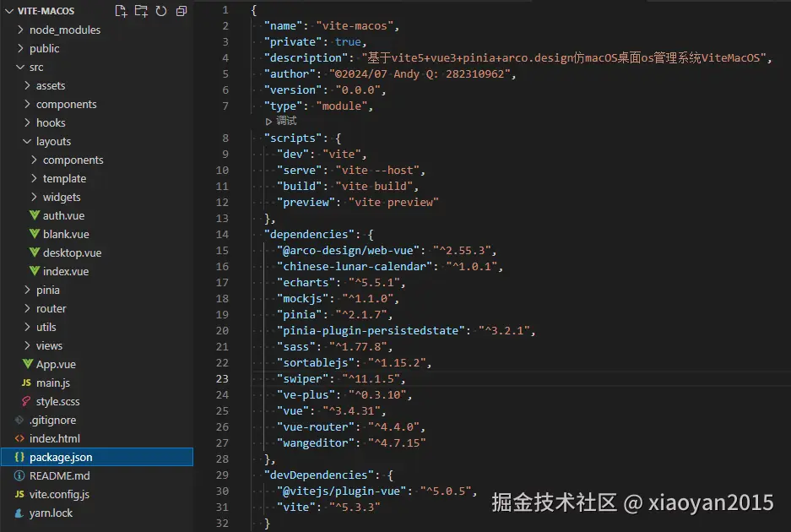Open the blank.vue file
This screenshot has height=532, width=791.
pyautogui.click(x=66, y=234)
